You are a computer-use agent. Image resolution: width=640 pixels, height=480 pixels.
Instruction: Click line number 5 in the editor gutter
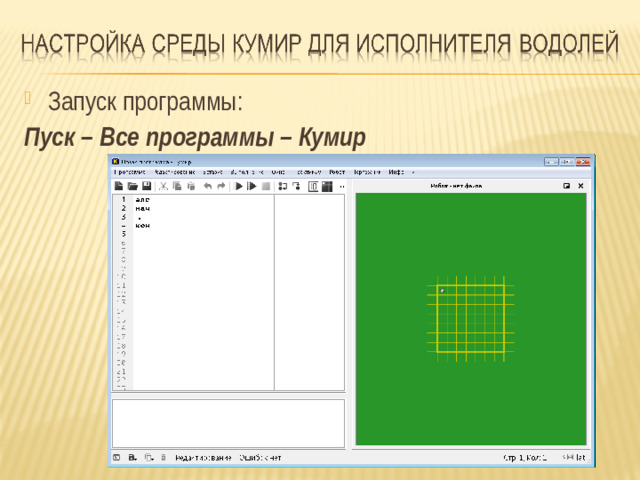tap(124, 234)
